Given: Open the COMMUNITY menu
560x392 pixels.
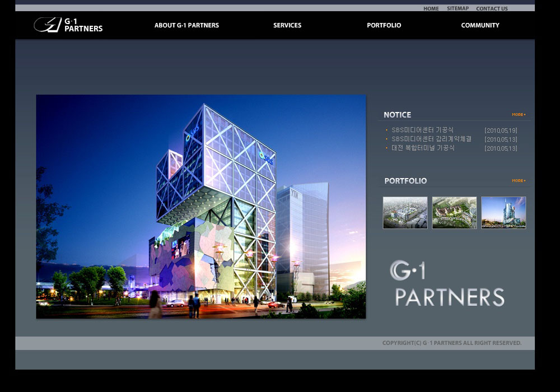Looking at the screenshot, I should (x=480, y=25).
